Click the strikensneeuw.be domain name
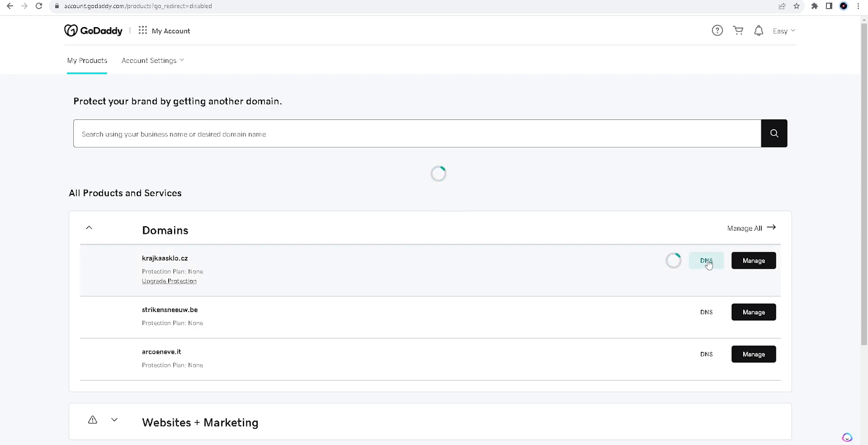 point(170,310)
